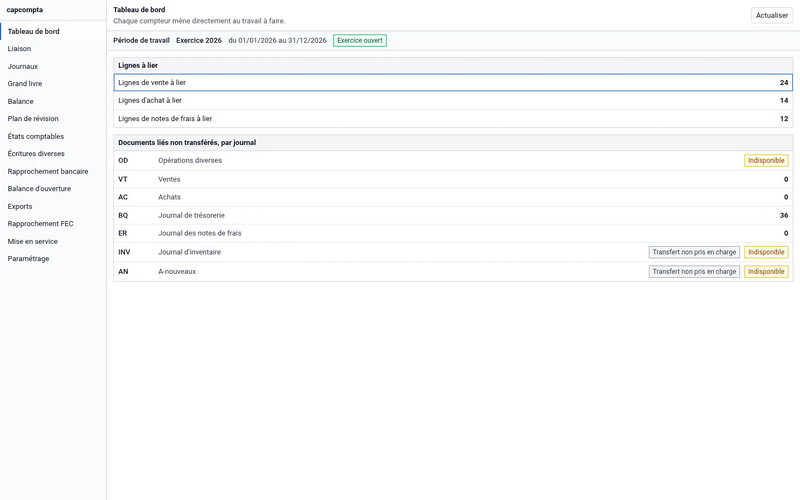The image size is (800, 500).
Task: Open Paramétrage settings
Action: [x=53, y=259]
